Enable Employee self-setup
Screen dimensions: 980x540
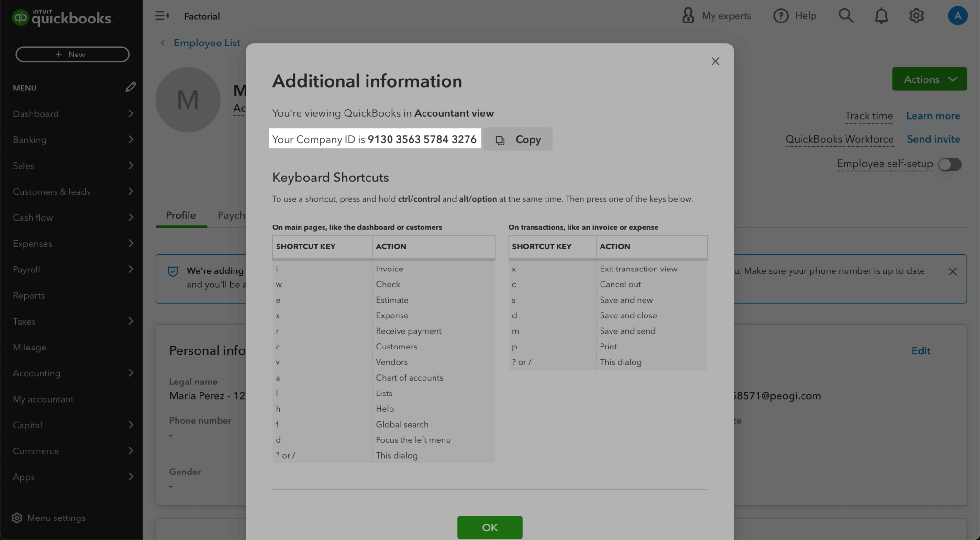[x=949, y=164]
